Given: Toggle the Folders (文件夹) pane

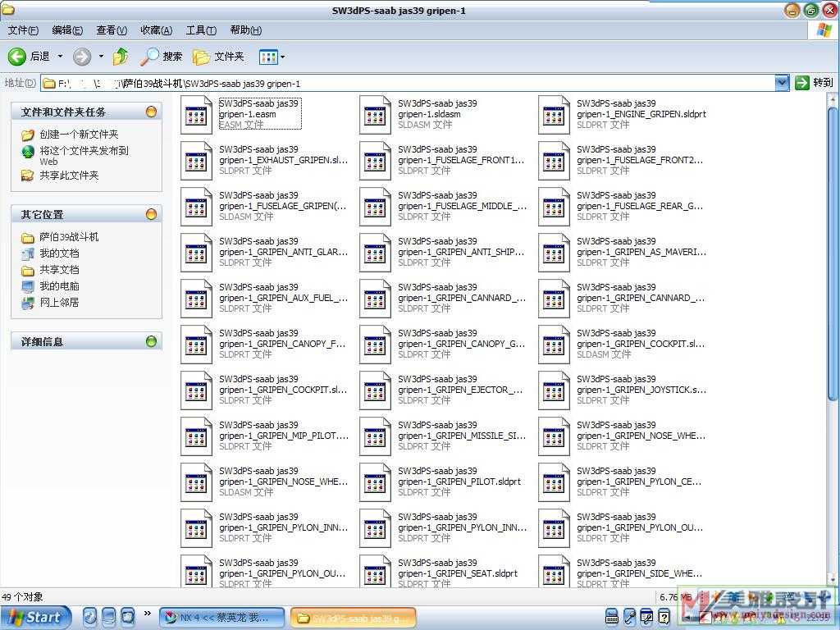Looking at the screenshot, I should tap(218, 57).
